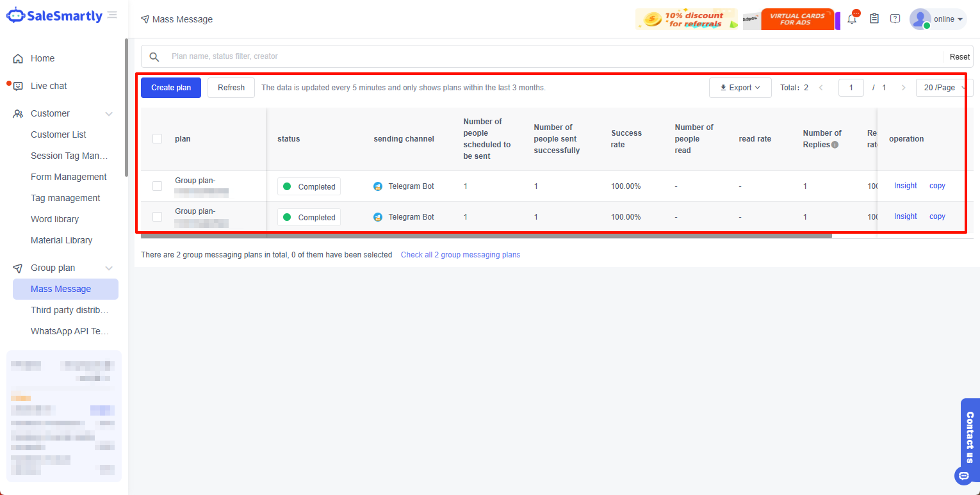Open Insight for the first plan
This screenshot has height=495, width=980.
tap(904, 186)
